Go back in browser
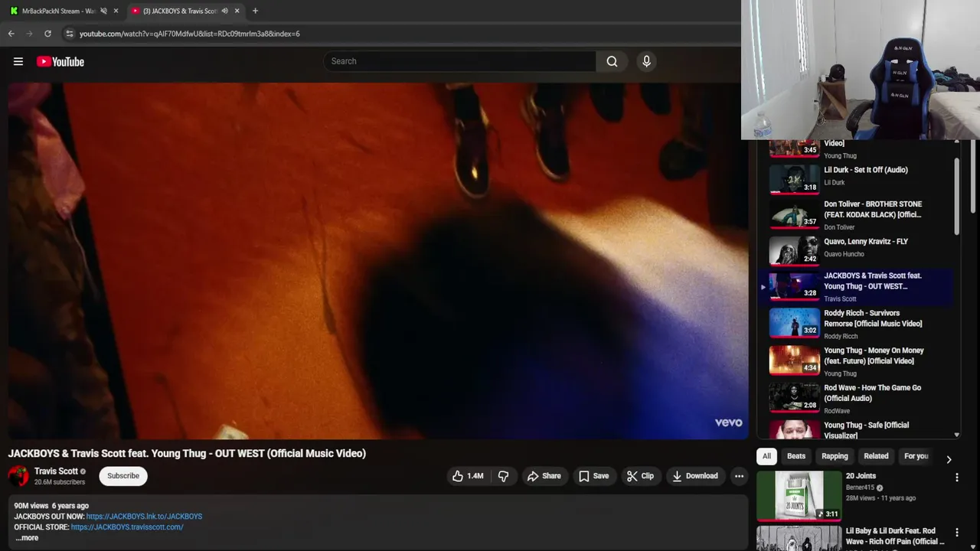The image size is (980, 551). (x=11, y=34)
